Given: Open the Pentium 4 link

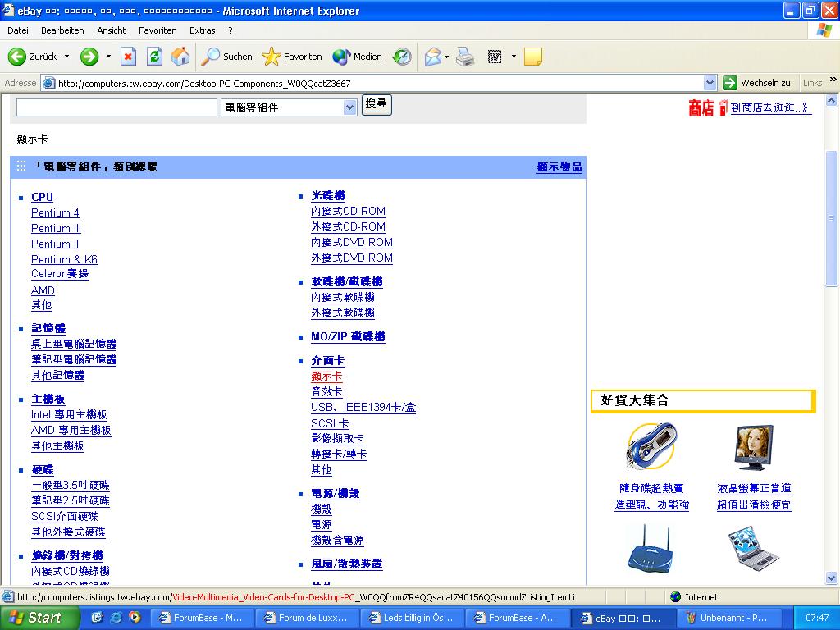Looking at the screenshot, I should (55, 212).
